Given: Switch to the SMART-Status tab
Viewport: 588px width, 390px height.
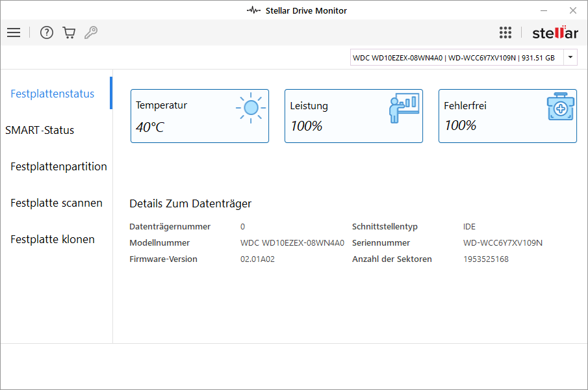Looking at the screenshot, I should click(40, 130).
